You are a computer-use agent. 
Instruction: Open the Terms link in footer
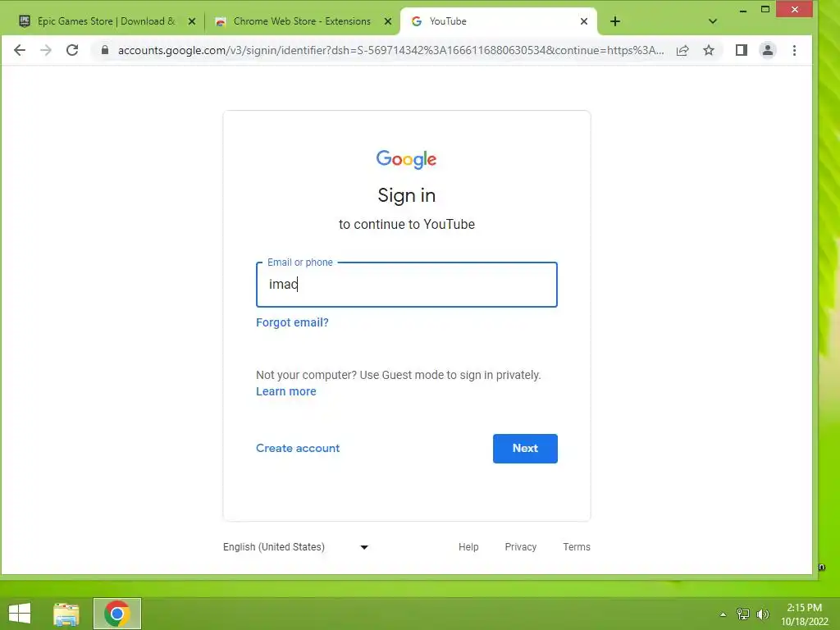[577, 547]
